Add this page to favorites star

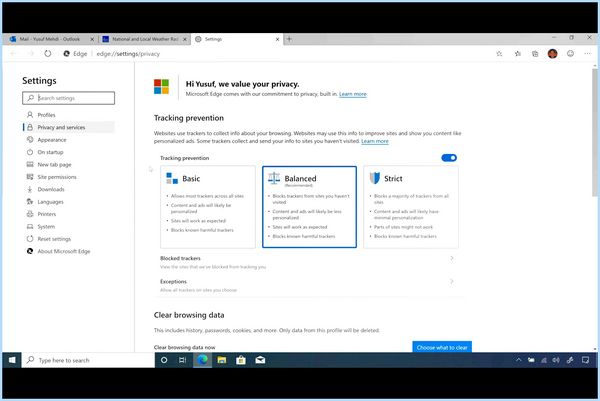(499, 54)
